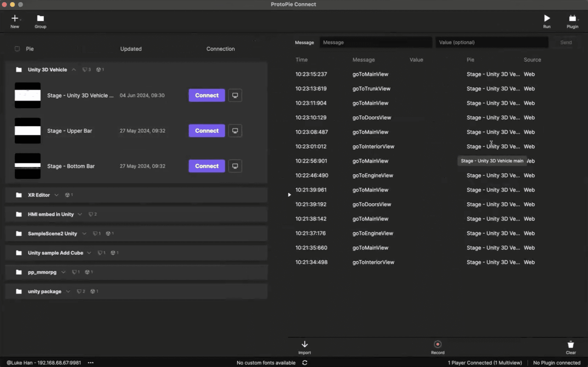Open the Plugin panel icon

(x=572, y=18)
